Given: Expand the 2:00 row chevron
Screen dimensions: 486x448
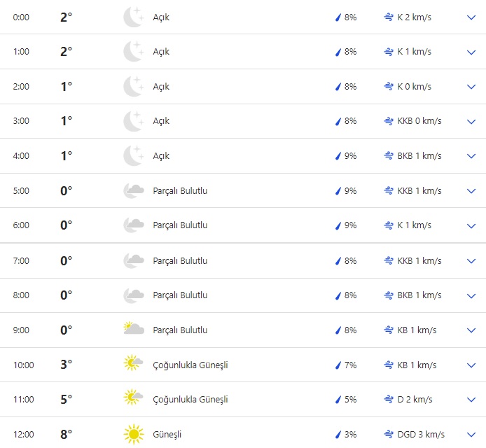Looking at the screenshot, I should [471, 87].
